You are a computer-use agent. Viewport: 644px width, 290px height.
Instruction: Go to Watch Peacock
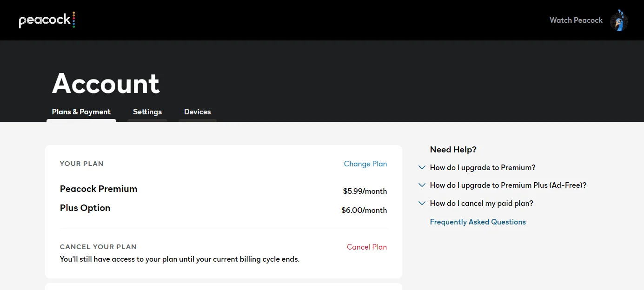[x=576, y=20]
